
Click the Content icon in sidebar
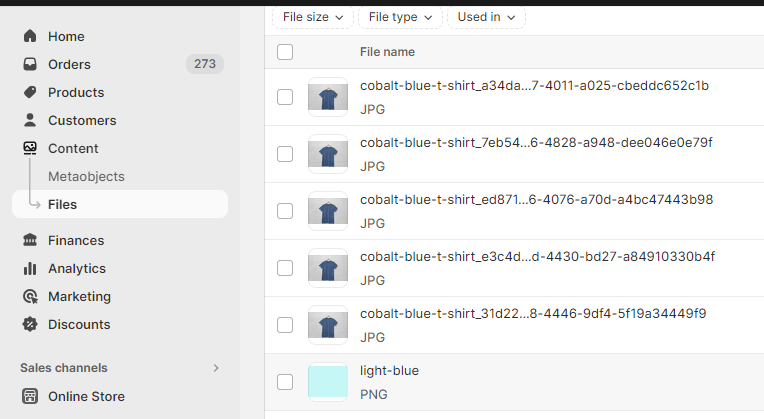coord(29,148)
